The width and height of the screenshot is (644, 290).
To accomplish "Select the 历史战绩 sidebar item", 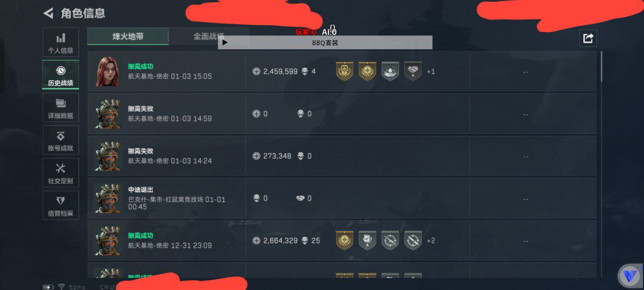I will tap(61, 76).
